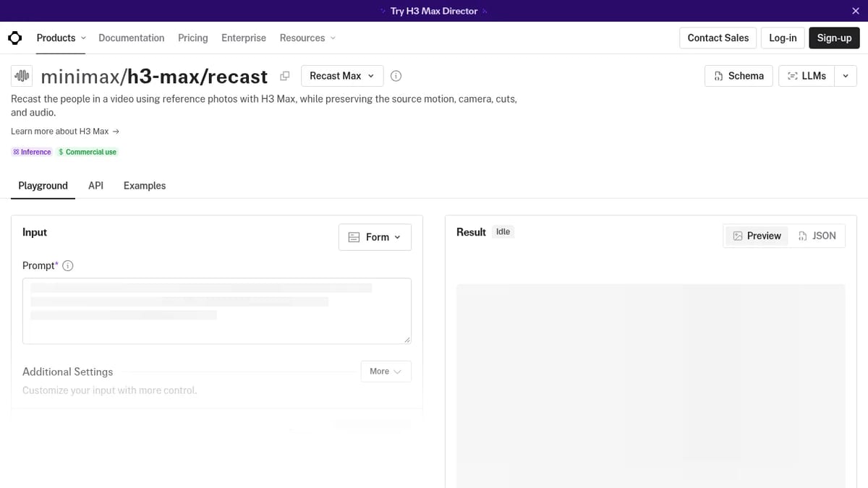Expand the LLMs dropdown arrow
This screenshot has height=488, width=868.
pyautogui.click(x=846, y=76)
